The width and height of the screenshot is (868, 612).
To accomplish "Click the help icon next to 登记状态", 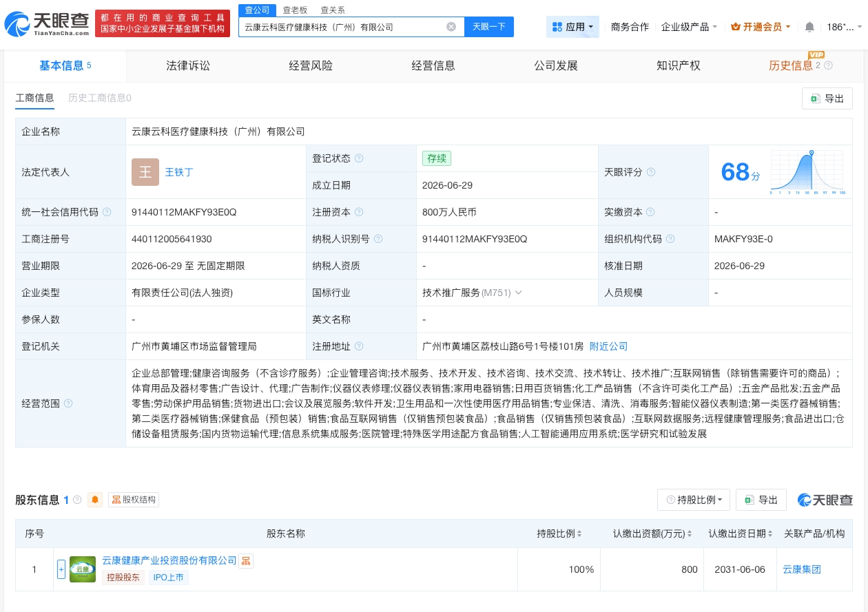I will pos(359,158).
